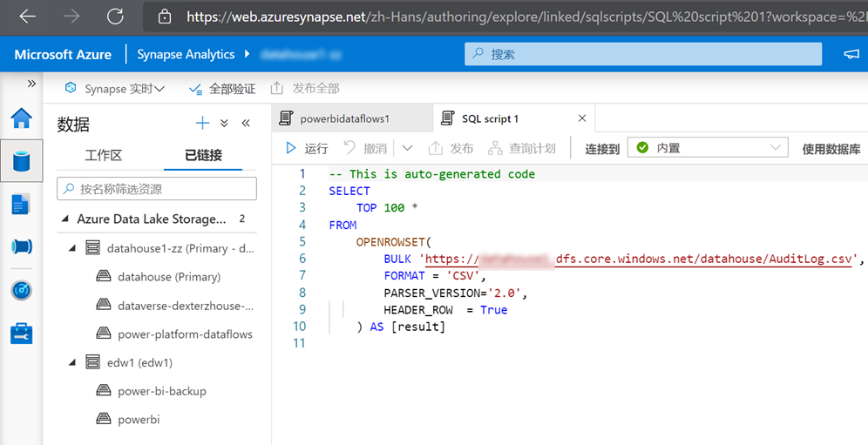Viewport: 868px width, 445px height.
Task: Click 全部验证 validate all
Action: 222,89
